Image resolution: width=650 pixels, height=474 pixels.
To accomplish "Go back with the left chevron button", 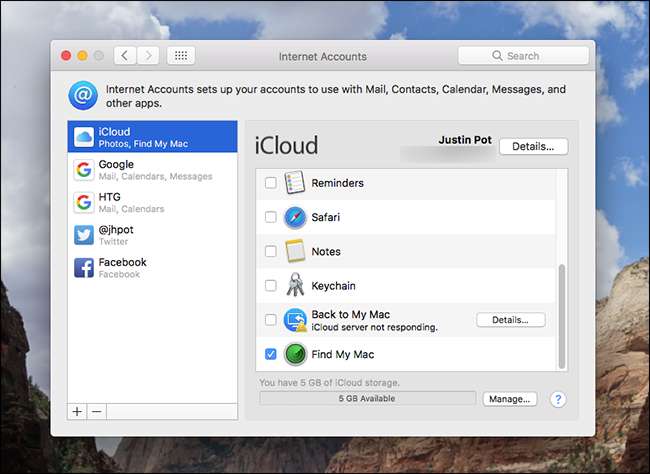I will point(125,56).
